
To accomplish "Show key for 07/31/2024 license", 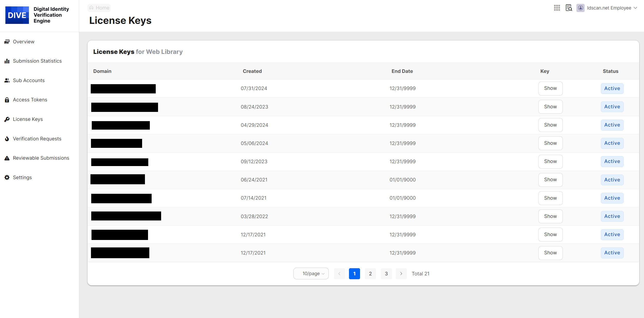I will coord(550,88).
